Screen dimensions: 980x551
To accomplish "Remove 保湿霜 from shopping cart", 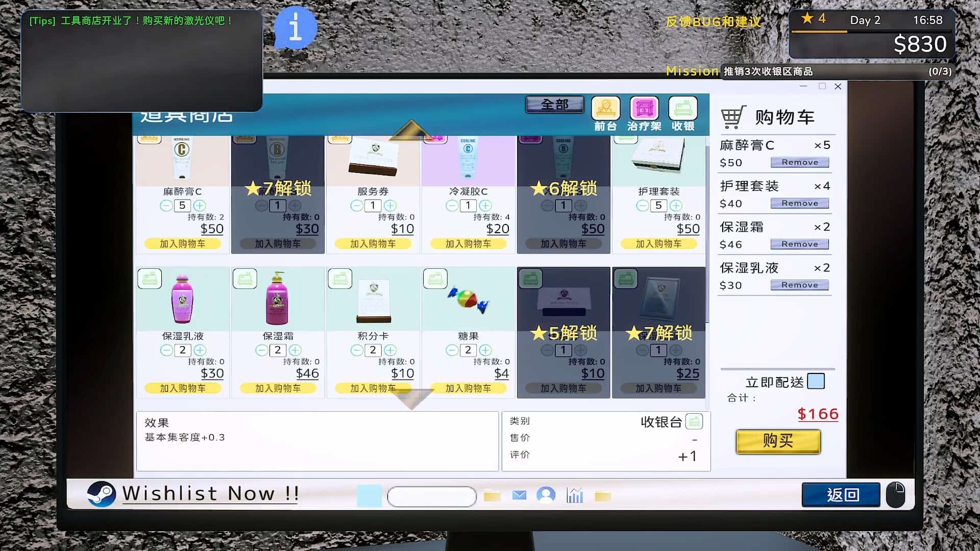I will pyautogui.click(x=799, y=244).
